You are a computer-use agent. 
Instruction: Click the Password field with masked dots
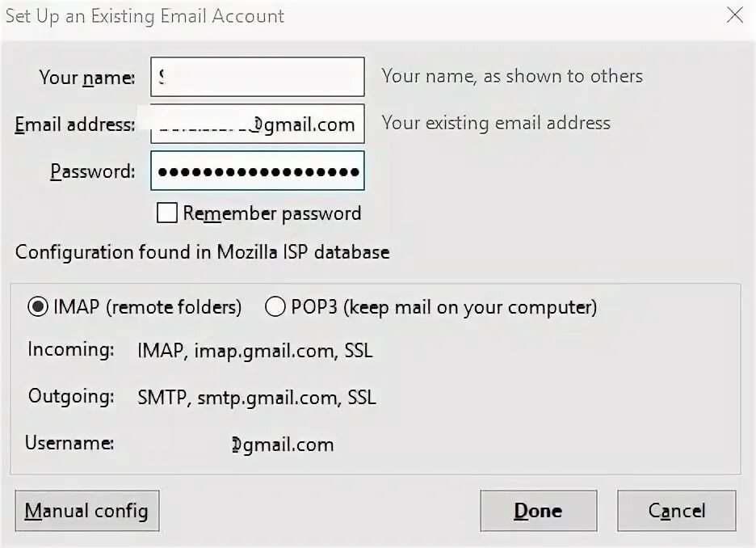coord(257,171)
